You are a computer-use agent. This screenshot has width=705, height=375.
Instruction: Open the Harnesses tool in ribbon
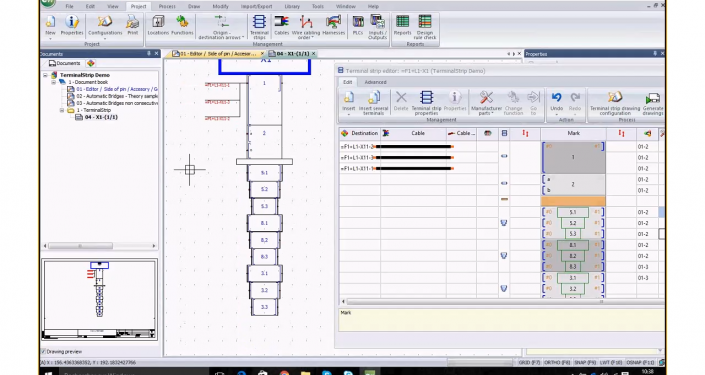(x=333, y=25)
